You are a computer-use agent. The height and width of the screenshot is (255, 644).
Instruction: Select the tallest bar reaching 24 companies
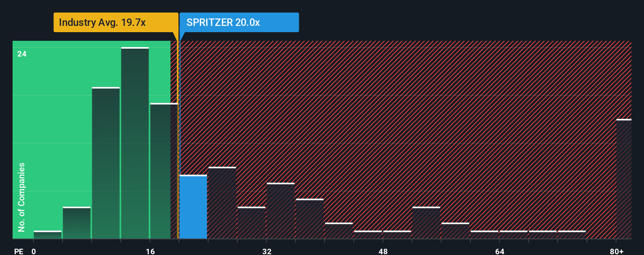point(135,143)
